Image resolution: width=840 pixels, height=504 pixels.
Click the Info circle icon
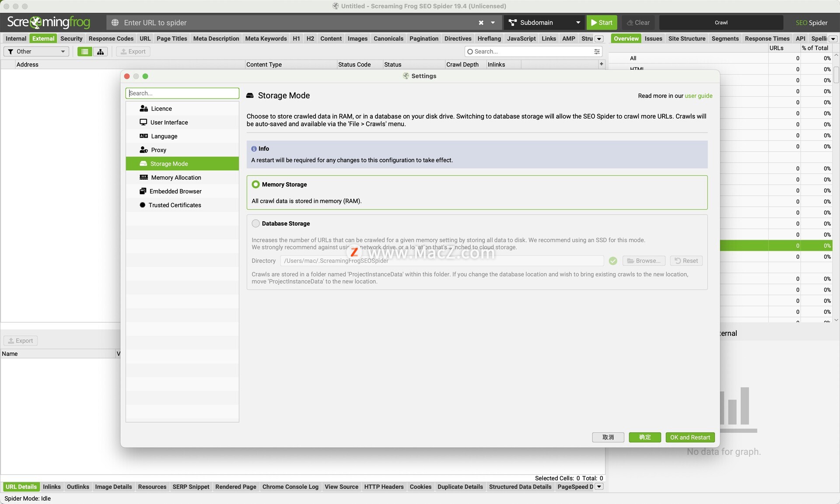point(254,149)
